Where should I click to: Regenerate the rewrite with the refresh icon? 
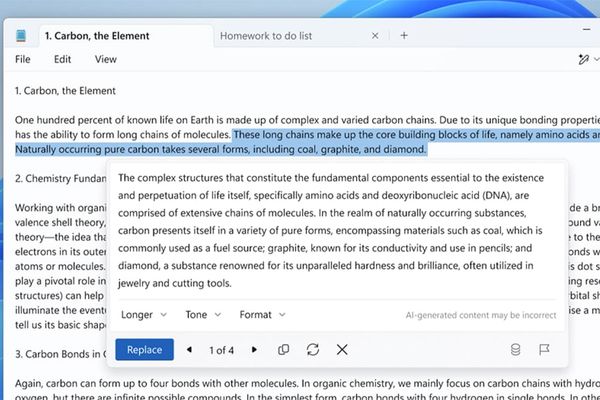click(313, 349)
